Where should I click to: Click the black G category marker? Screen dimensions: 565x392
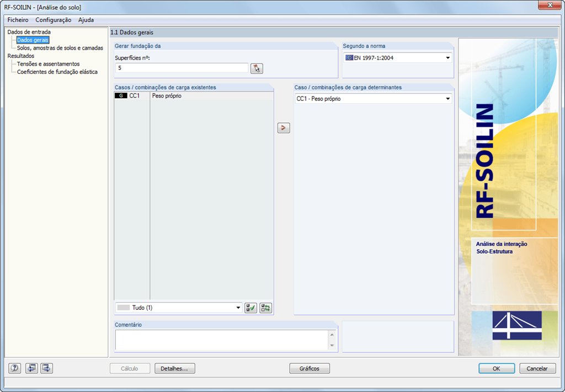[x=121, y=96]
